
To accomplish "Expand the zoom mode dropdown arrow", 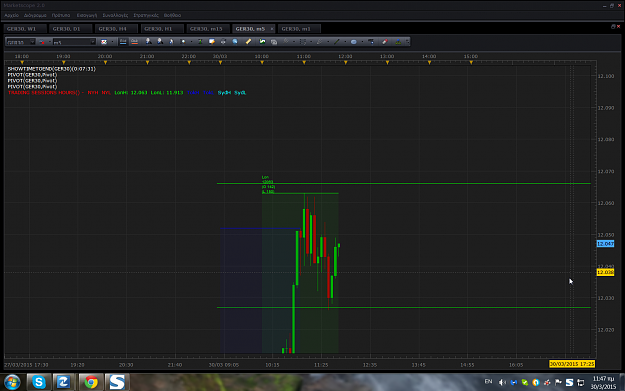I will tap(191, 42).
